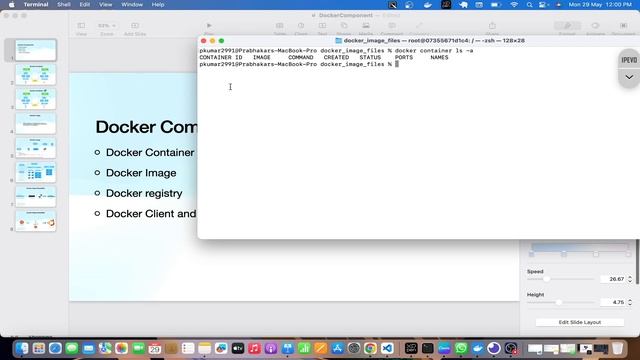Click the Text icon in the Keynote toolbar
Screen dimensions: 640x360
pyautogui.click(x=322, y=26)
